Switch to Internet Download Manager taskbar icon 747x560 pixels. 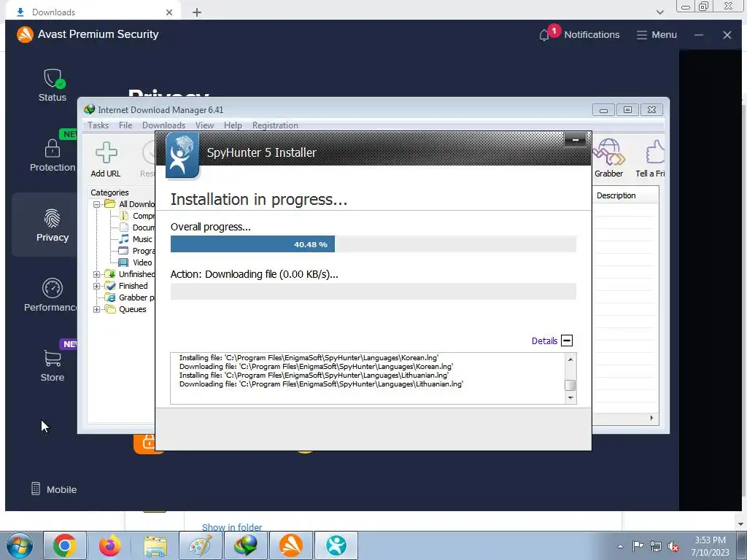245,545
